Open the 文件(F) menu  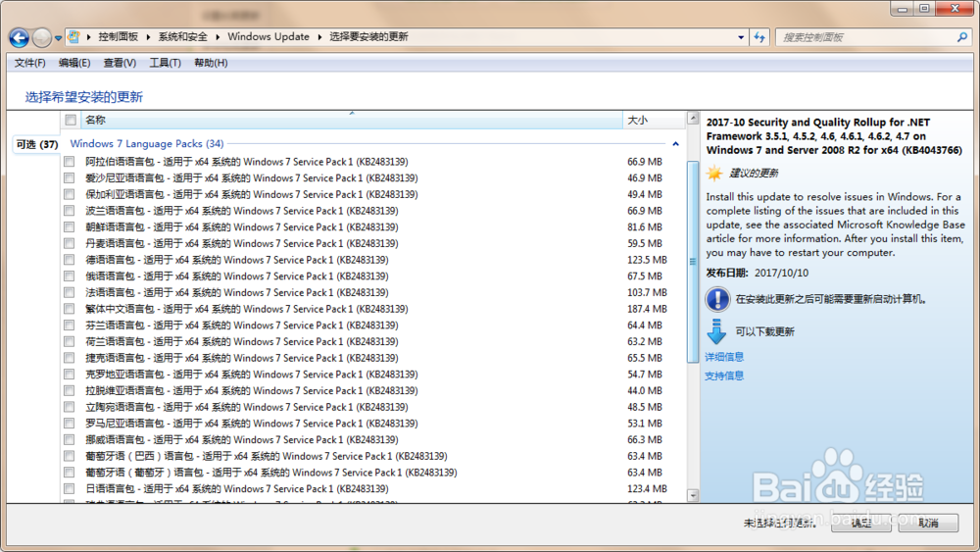(x=30, y=63)
